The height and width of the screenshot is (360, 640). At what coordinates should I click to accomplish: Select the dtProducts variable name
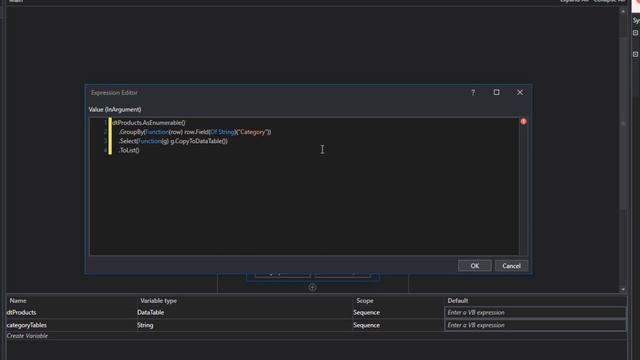click(x=21, y=312)
